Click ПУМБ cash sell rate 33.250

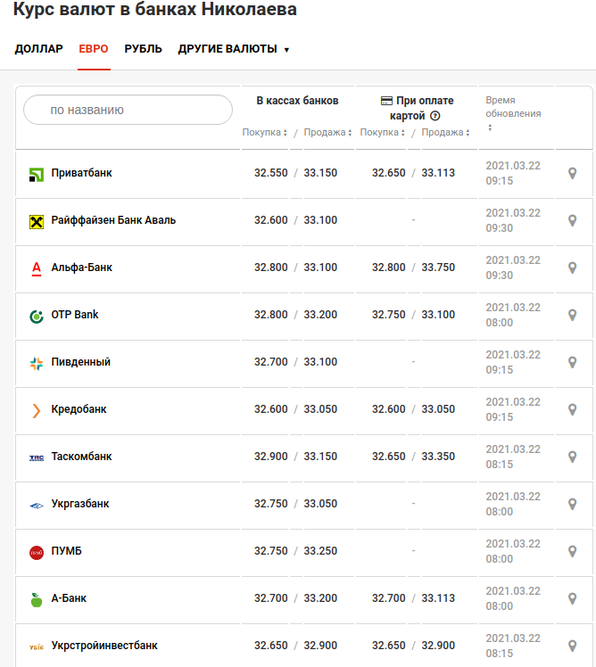coord(320,551)
